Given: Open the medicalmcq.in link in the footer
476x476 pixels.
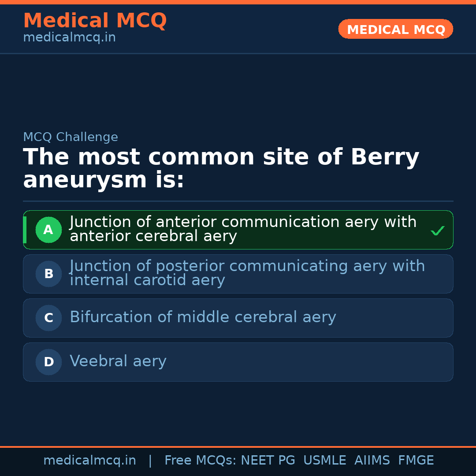Looking at the screenshot, I should point(89,461).
